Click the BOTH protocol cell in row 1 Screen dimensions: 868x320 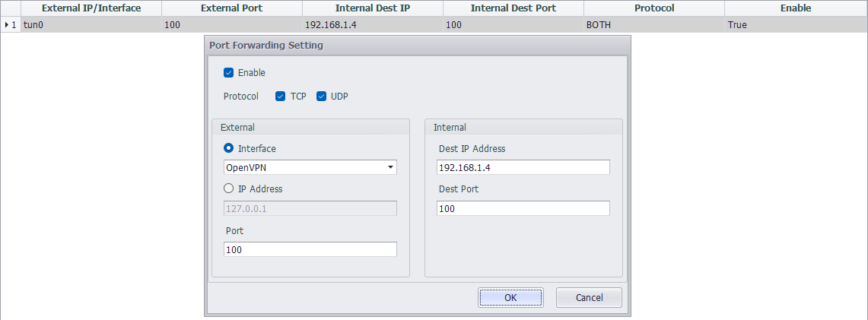(x=654, y=25)
